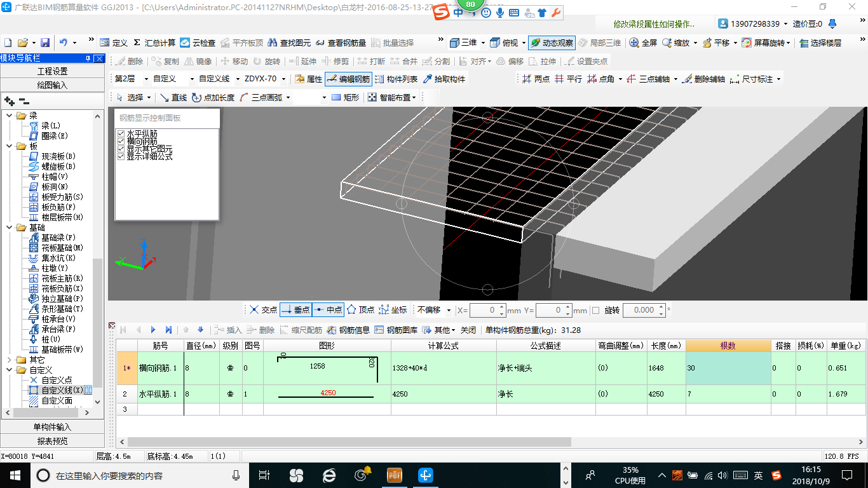Click the 根数 cell with value 30
Screen dimensions: 868x488
[728, 368]
